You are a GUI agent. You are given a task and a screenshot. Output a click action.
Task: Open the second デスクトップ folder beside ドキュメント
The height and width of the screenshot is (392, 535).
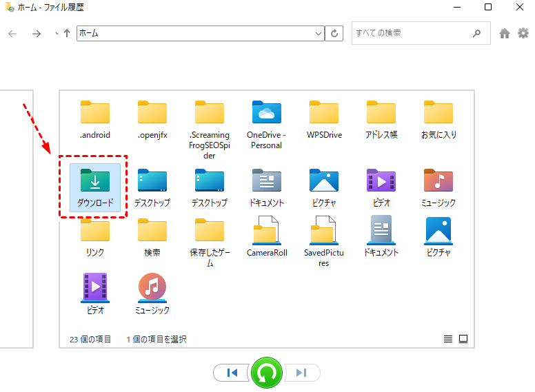(210, 188)
